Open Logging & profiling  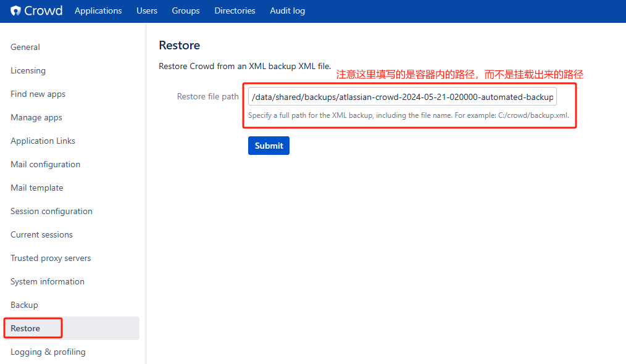[x=48, y=352]
